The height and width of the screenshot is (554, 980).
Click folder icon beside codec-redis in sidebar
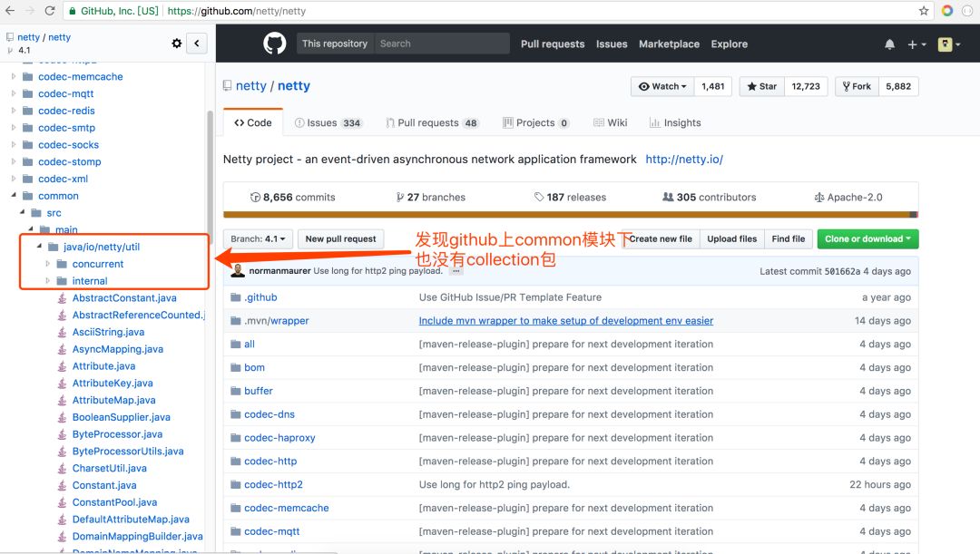point(27,111)
